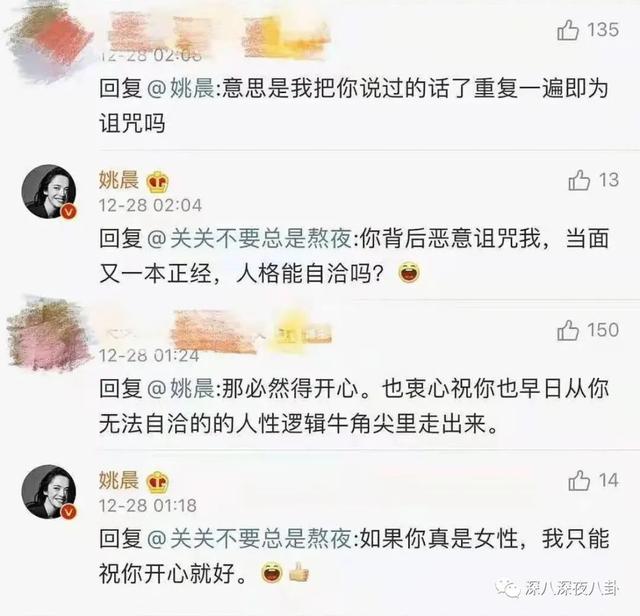
Task: Open the blurred avatar at the 01:24 comment
Action: click(x=49, y=335)
